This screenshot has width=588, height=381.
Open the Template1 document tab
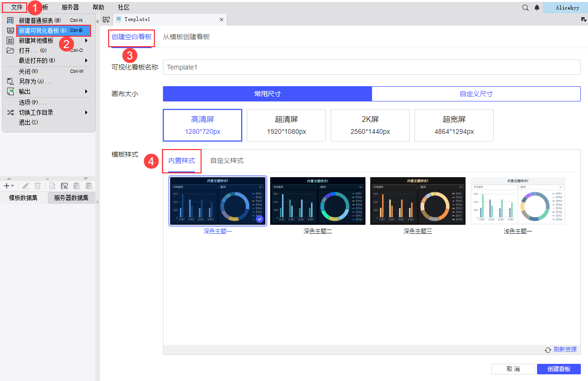point(170,20)
